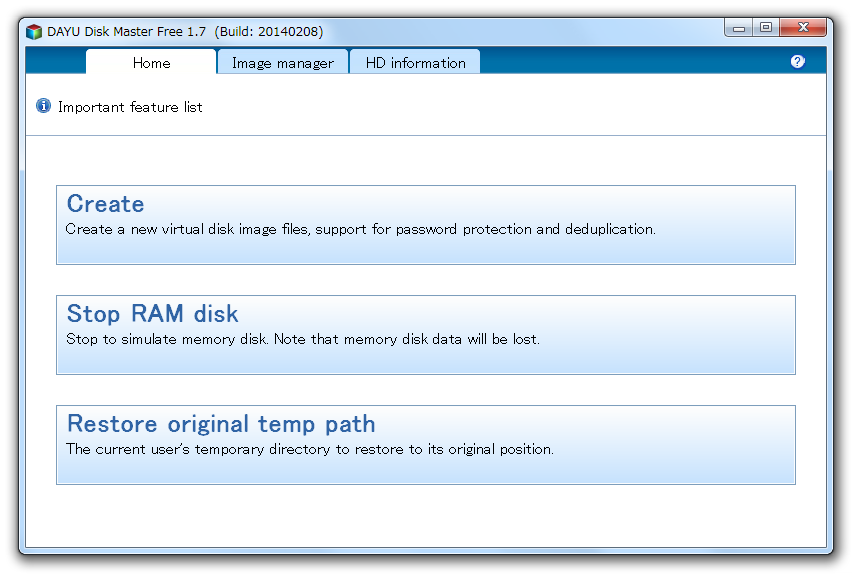Click the blue info icon beside Important feature list
The image size is (857, 578).
(x=44, y=105)
